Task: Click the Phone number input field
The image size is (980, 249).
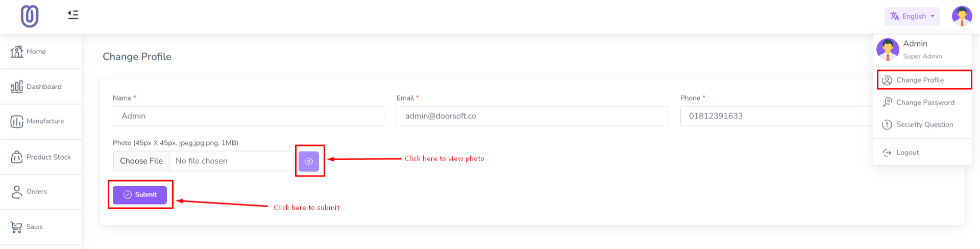Action: (776, 116)
